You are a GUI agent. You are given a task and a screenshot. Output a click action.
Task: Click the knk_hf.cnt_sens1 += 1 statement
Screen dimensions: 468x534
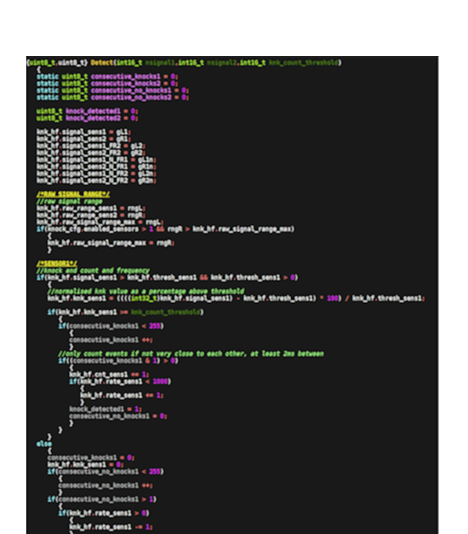109,375
